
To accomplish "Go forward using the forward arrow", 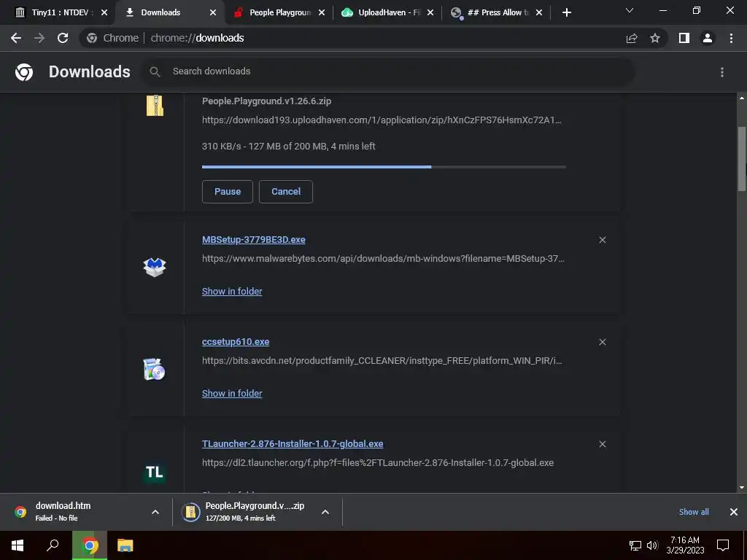I will (x=39, y=38).
